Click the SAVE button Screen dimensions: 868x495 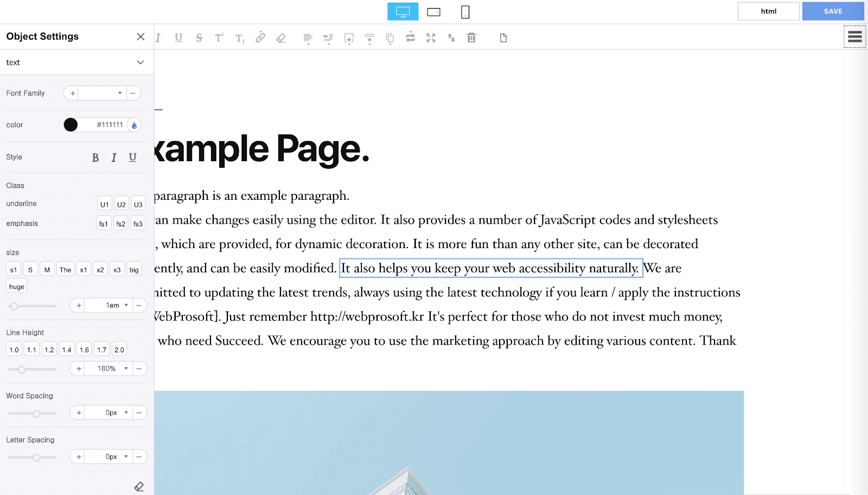tap(833, 11)
